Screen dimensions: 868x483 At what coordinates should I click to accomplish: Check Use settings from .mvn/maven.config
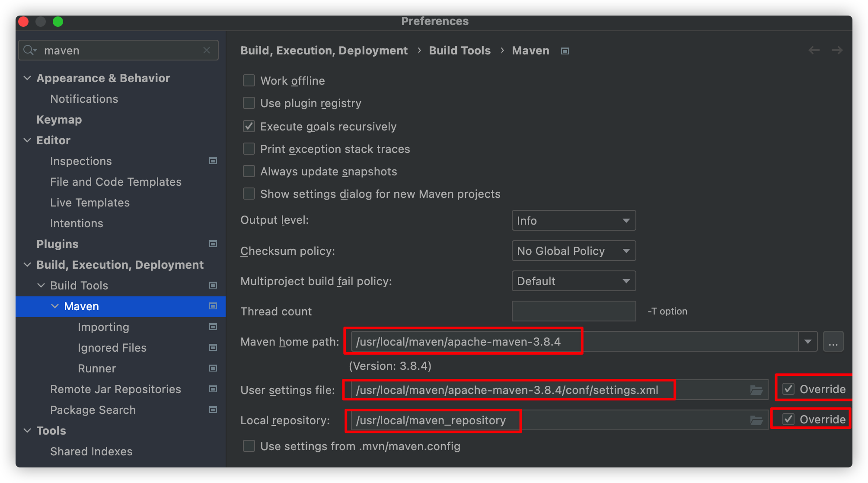(x=249, y=446)
